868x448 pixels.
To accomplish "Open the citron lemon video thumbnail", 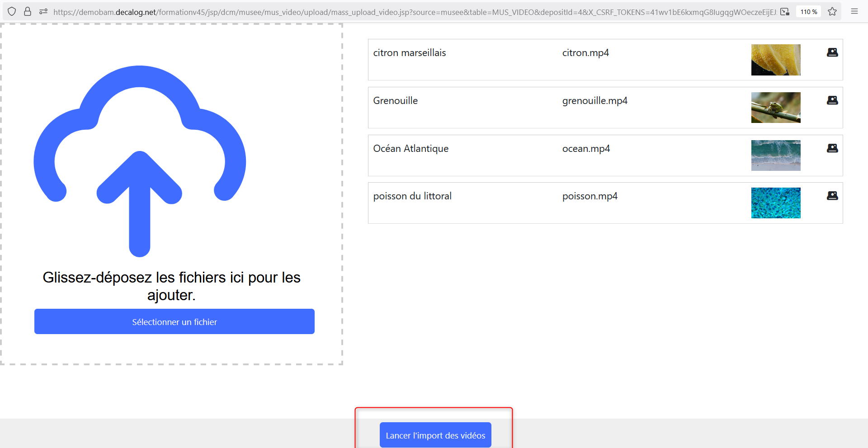I will tap(776, 60).
